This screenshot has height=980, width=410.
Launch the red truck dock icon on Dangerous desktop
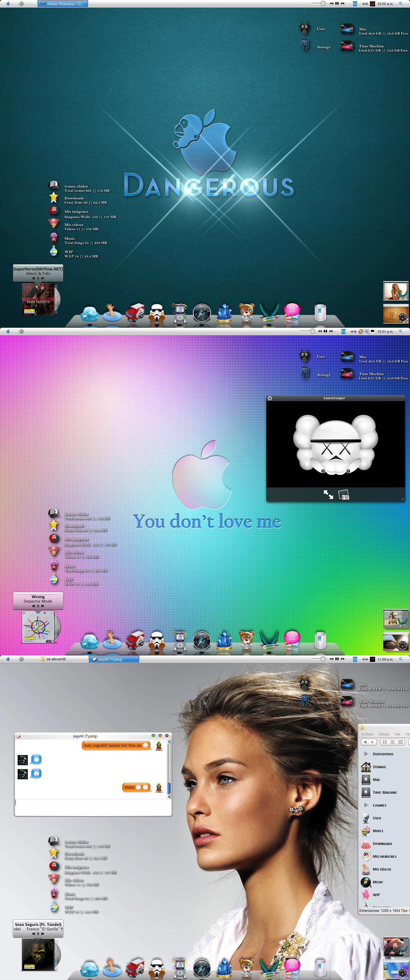pyautogui.click(x=135, y=313)
